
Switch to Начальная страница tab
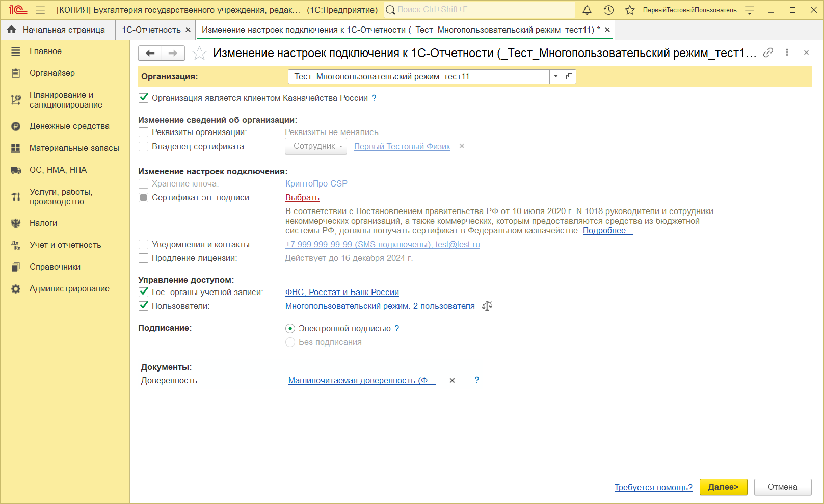tap(58, 30)
